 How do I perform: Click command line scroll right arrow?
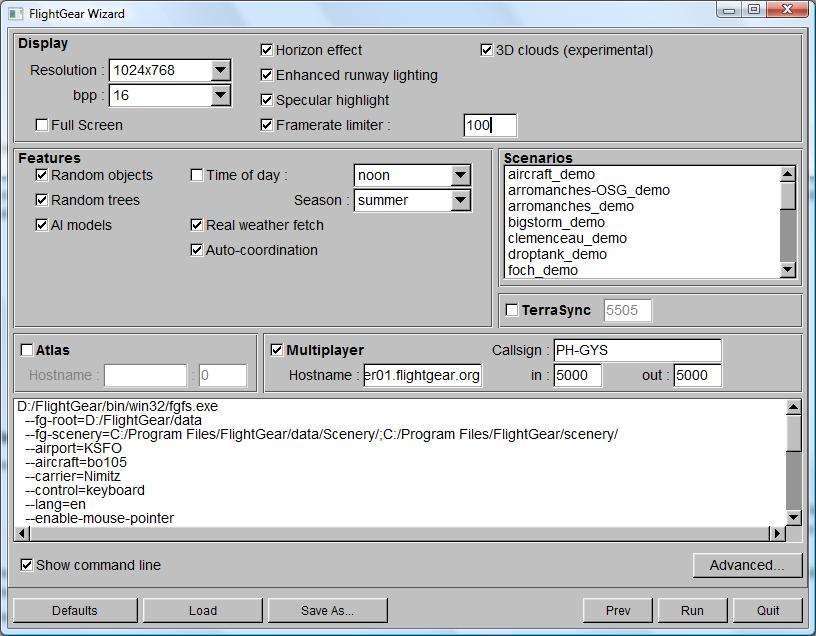pos(777,533)
